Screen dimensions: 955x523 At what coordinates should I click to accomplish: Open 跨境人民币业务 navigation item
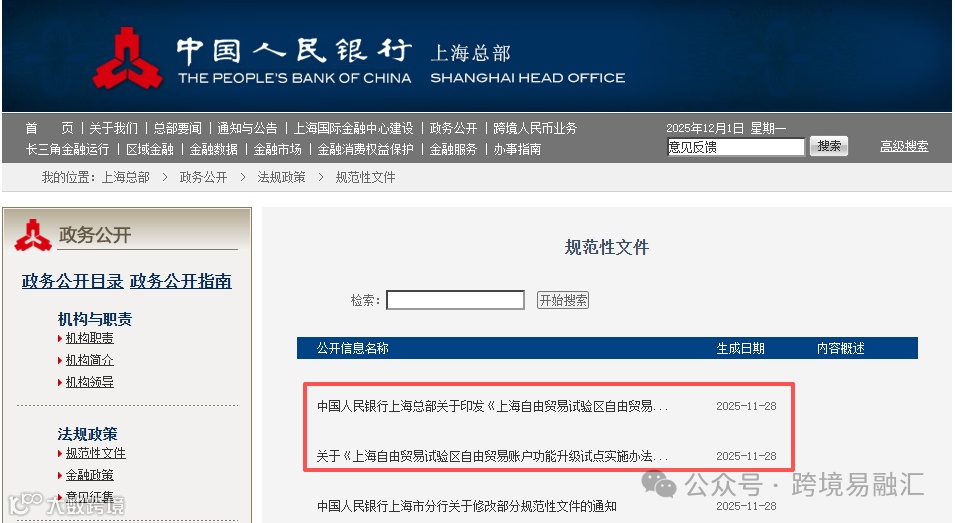[535, 128]
